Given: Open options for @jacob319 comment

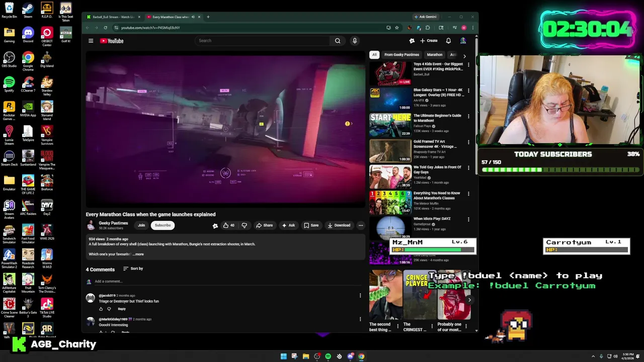Looking at the screenshot, I should pos(360,296).
